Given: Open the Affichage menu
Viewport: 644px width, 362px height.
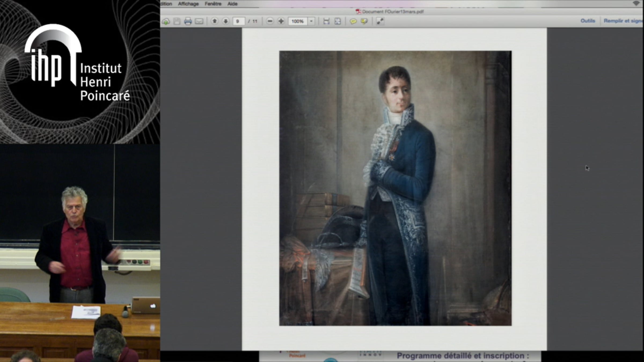Looking at the screenshot, I should tap(188, 4).
